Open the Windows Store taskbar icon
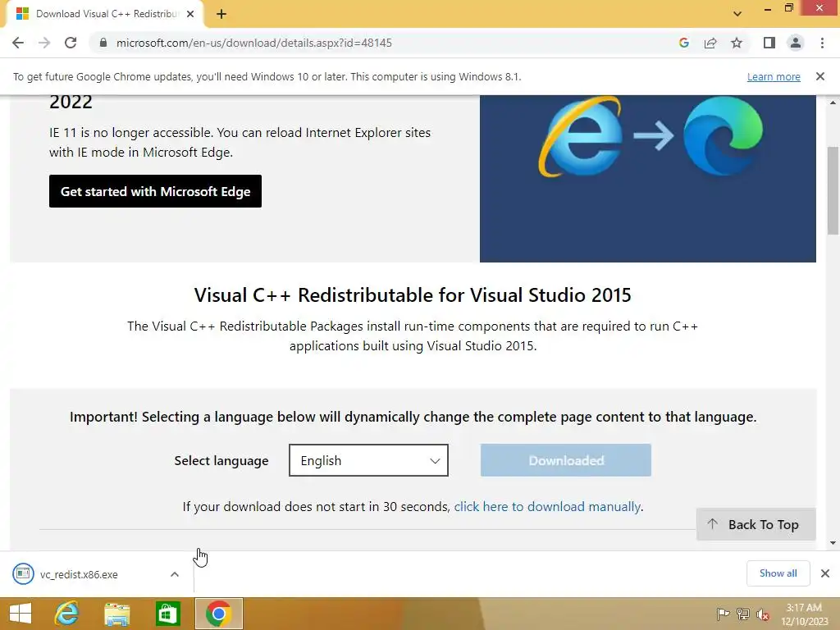Image resolution: width=840 pixels, height=630 pixels. point(167,614)
